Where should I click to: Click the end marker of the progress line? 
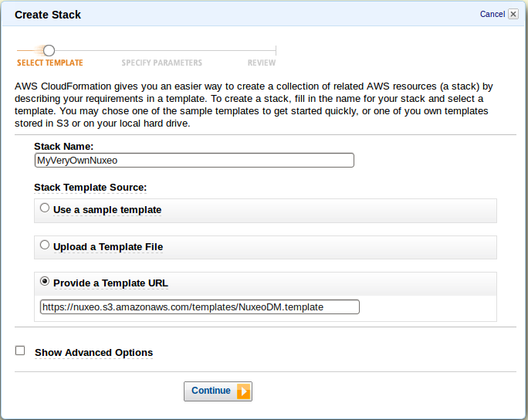pyautogui.click(x=276, y=50)
